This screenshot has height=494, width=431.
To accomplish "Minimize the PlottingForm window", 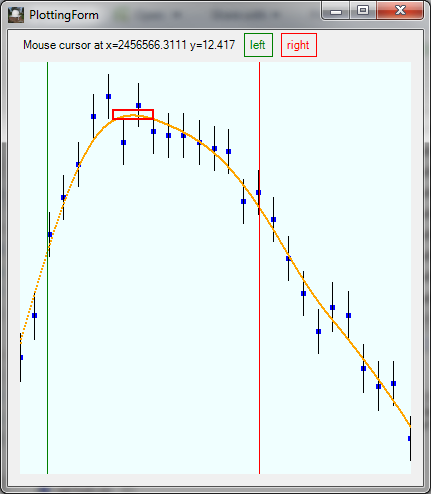I will (x=336, y=11).
